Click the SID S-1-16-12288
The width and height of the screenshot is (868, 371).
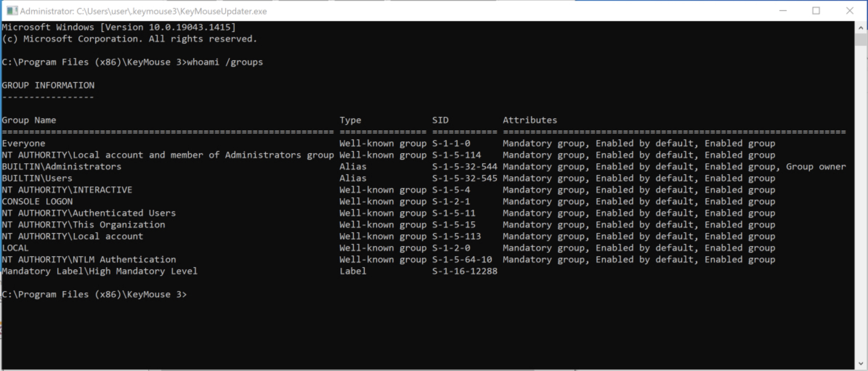coord(465,271)
